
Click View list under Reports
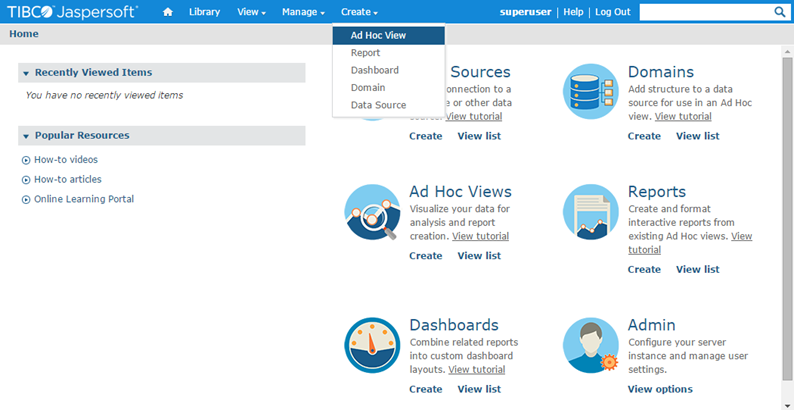698,270
